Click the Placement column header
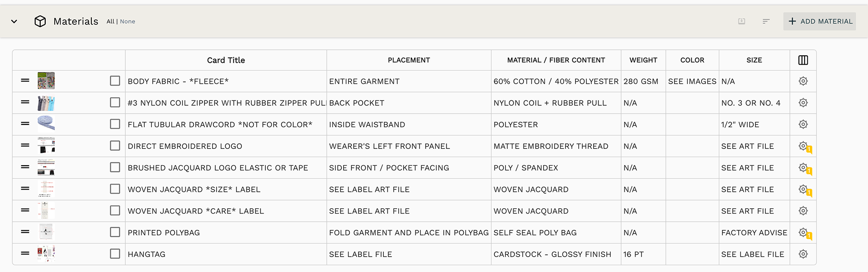This screenshot has width=868, height=272. point(409,60)
